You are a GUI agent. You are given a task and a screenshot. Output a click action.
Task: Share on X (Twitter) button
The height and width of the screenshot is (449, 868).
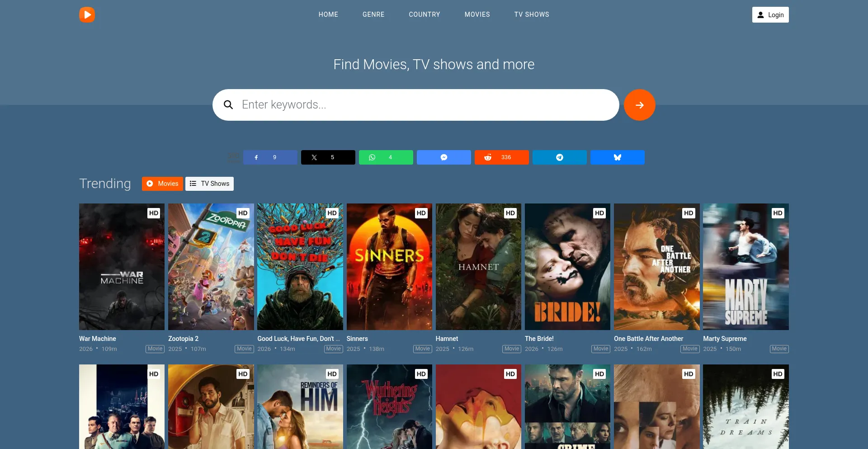click(328, 157)
